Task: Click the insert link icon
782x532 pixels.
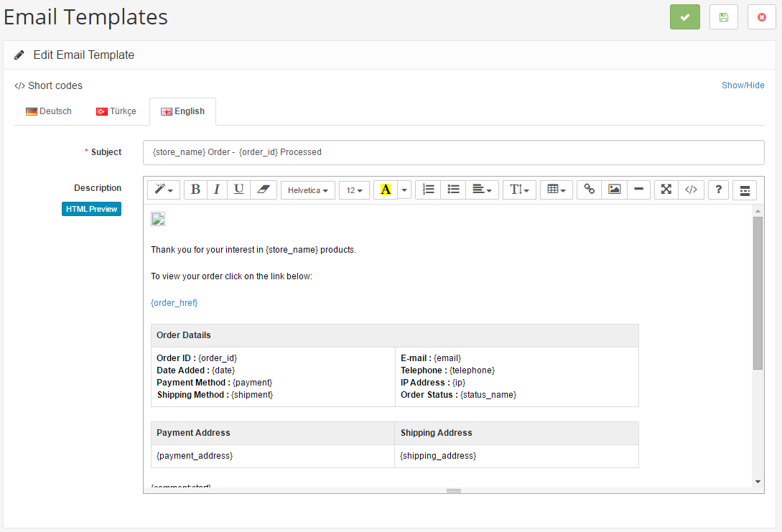Action: [589, 190]
